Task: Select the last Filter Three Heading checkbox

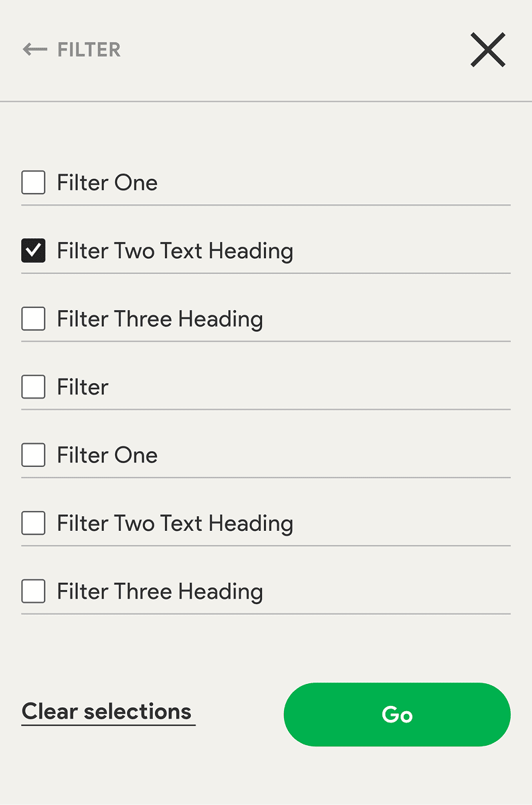Action: [33, 591]
